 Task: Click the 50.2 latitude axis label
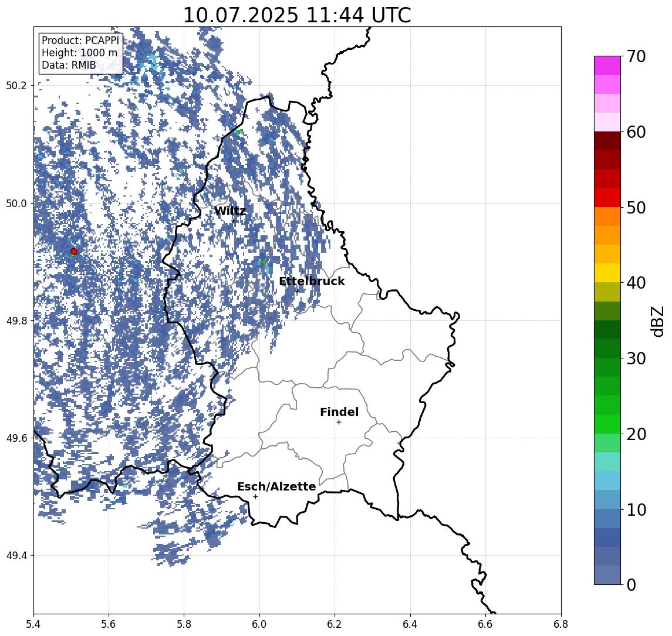coord(16,85)
